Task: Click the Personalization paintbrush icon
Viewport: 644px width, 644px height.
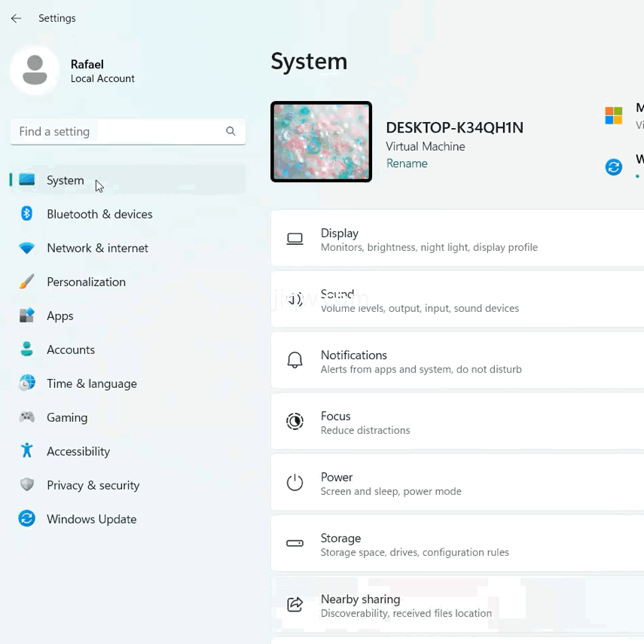Action: point(27,282)
